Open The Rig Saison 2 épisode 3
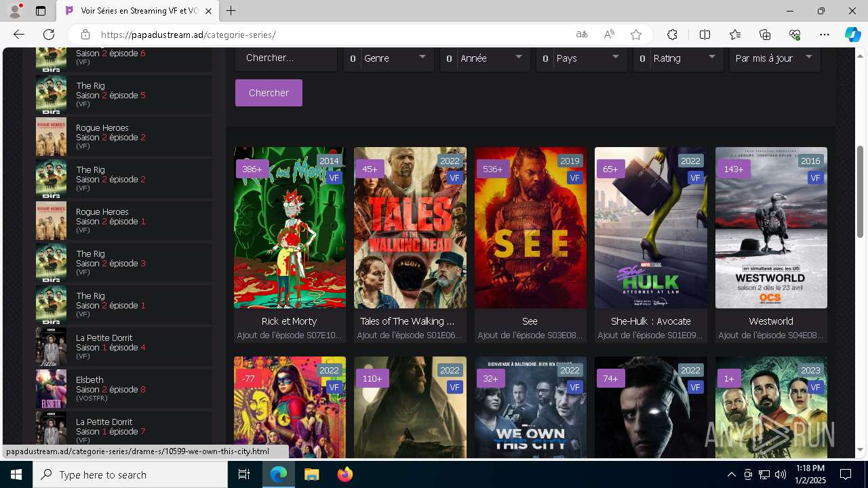 pyautogui.click(x=124, y=263)
